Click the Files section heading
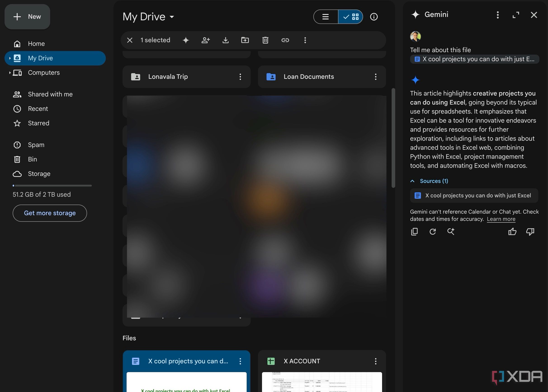This screenshot has width=548, height=392. tap(129, 338)
